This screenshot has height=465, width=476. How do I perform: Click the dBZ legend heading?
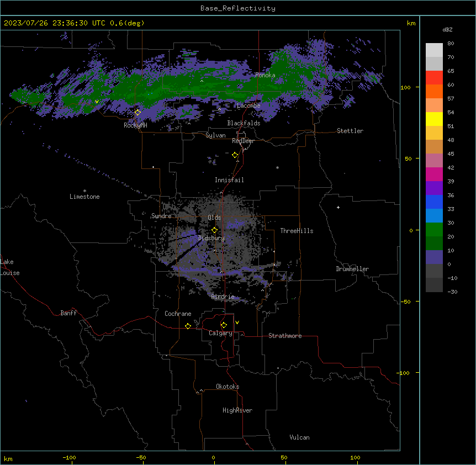[x=447, y=29]
